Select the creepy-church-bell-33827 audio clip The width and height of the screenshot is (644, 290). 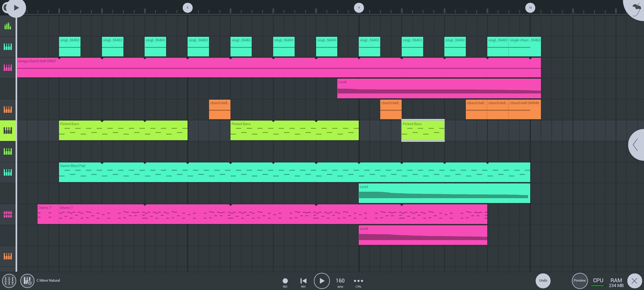pyautogui.click(x=279, y=68)
